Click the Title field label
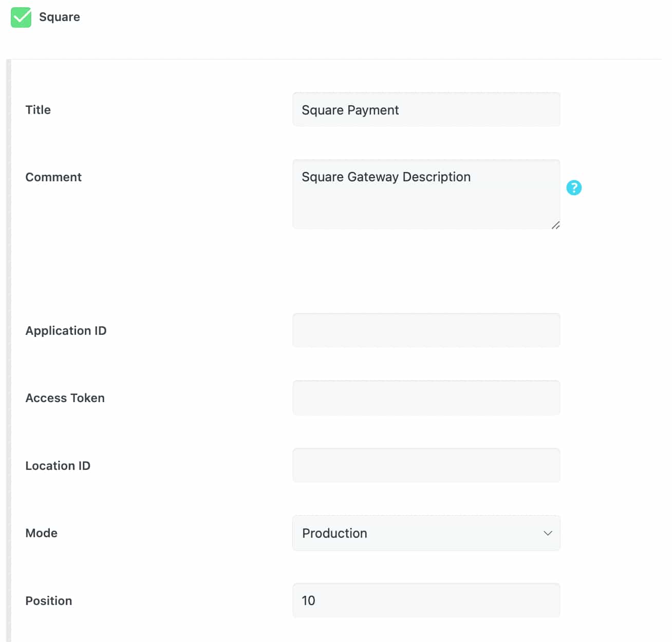The width and height of the screenshot is (672, 642). coord(38,110)
